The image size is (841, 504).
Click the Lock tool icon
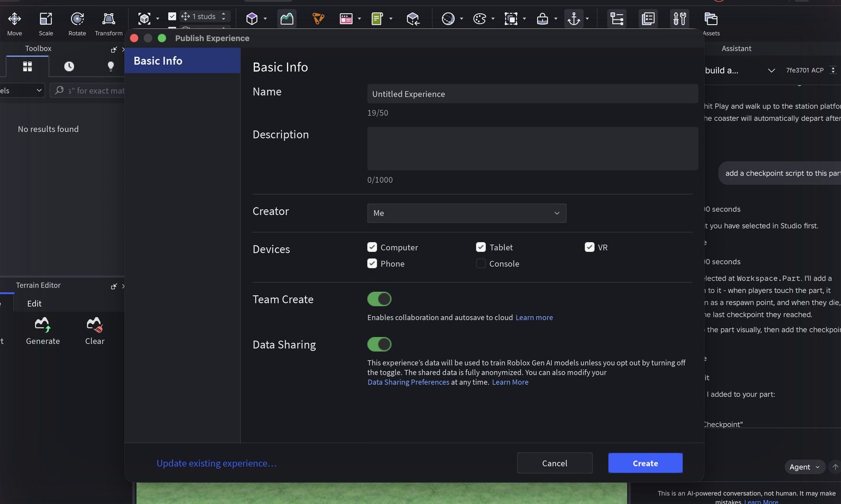tap(542, 19)
